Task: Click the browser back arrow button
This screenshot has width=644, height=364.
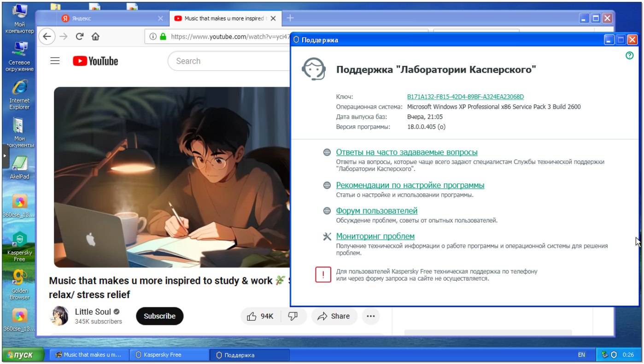Action: click(47, 36)
